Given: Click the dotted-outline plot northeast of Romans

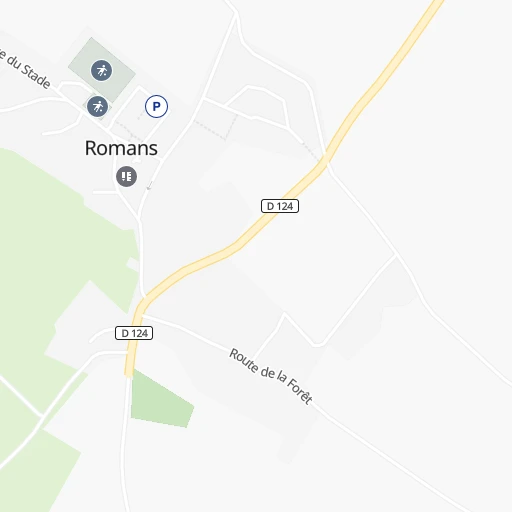Looking at the screenshot, I should point(217,125).
